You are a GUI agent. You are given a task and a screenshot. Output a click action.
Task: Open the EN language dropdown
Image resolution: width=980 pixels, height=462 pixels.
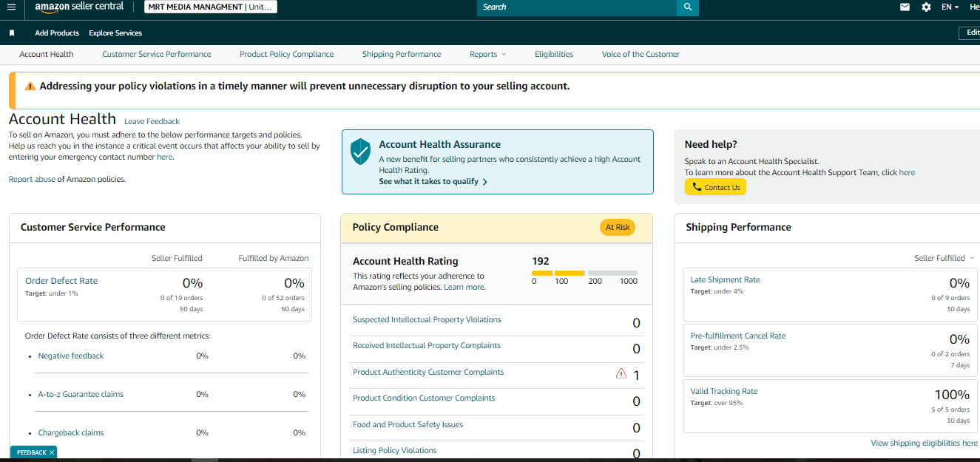(950, 7)
